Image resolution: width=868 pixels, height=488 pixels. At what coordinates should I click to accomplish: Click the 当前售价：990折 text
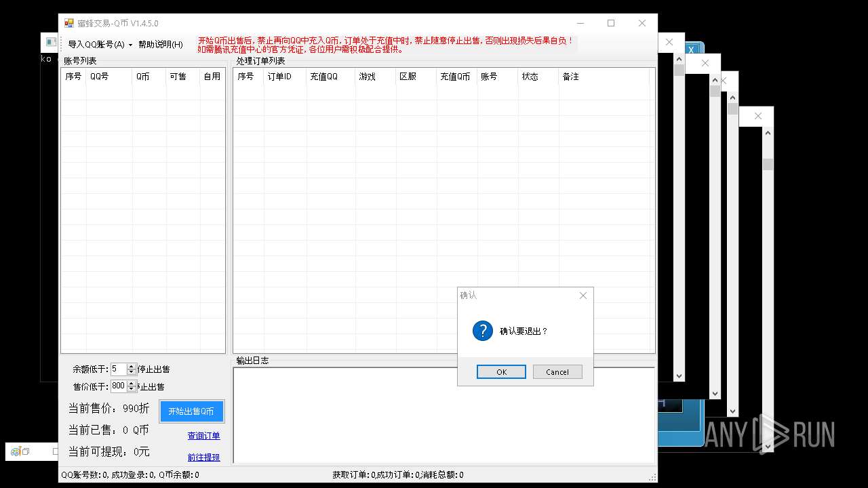point(108,409)
